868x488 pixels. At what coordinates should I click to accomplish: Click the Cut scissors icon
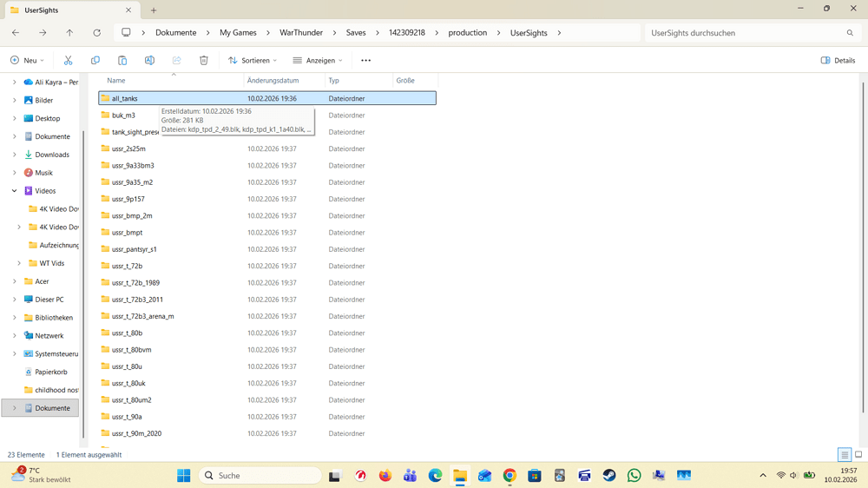(x=68, y=61)
